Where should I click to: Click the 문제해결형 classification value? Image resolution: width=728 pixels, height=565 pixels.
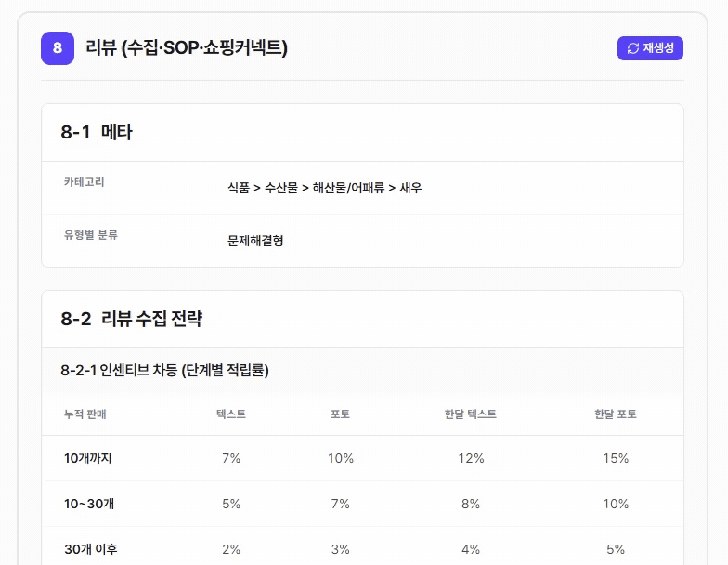255,241
